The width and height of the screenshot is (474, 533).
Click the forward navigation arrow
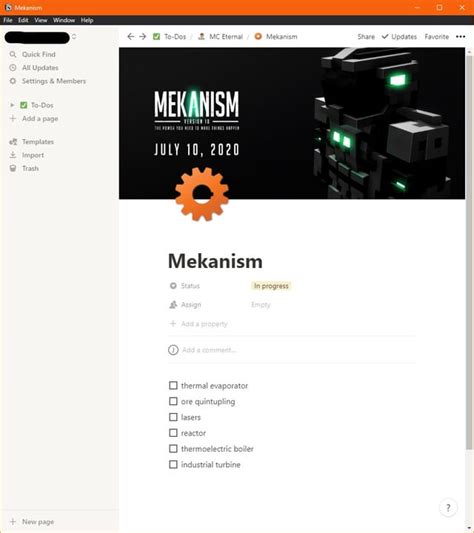143,36
